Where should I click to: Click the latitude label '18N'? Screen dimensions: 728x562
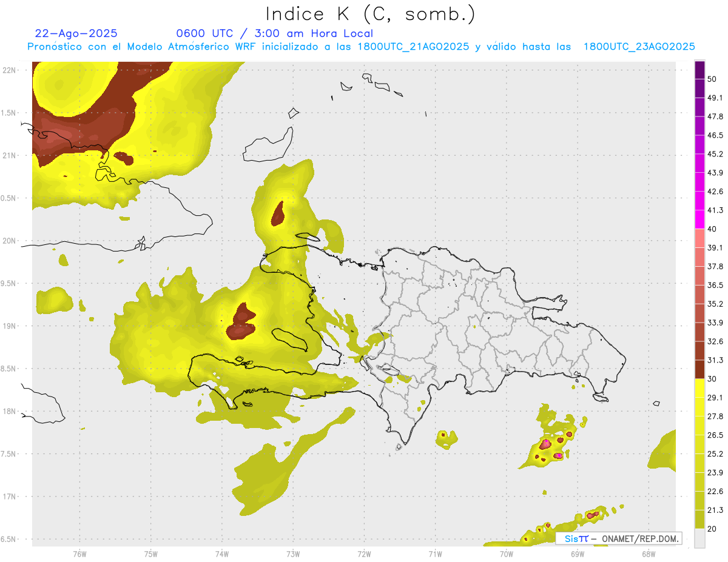[x=9, y=411]
